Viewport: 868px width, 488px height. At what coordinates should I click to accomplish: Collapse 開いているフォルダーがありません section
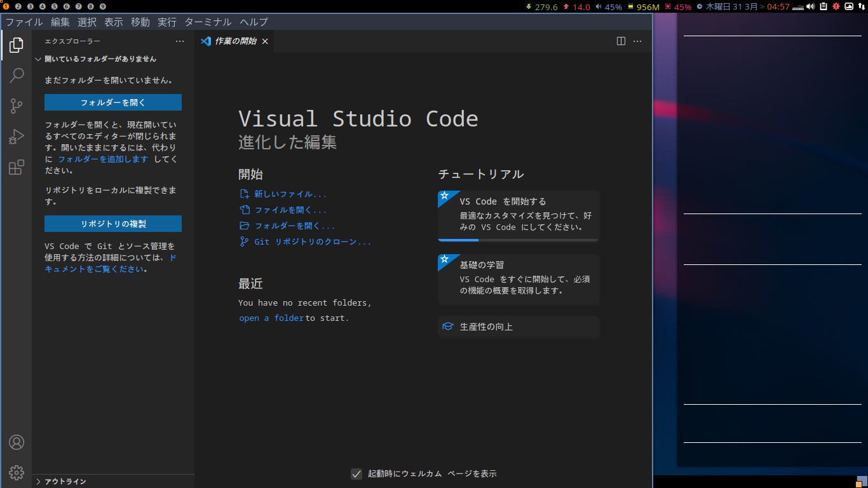pos(113,59)
